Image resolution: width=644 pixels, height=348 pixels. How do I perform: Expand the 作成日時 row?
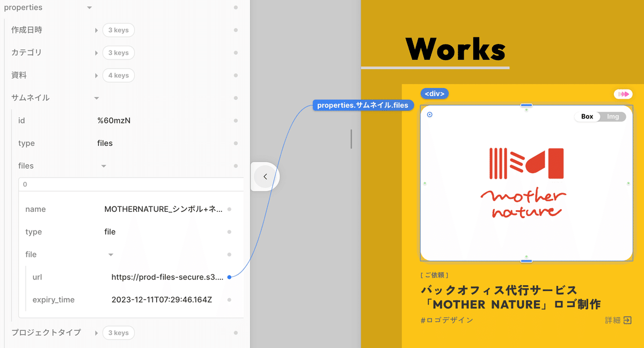point(97,30)
